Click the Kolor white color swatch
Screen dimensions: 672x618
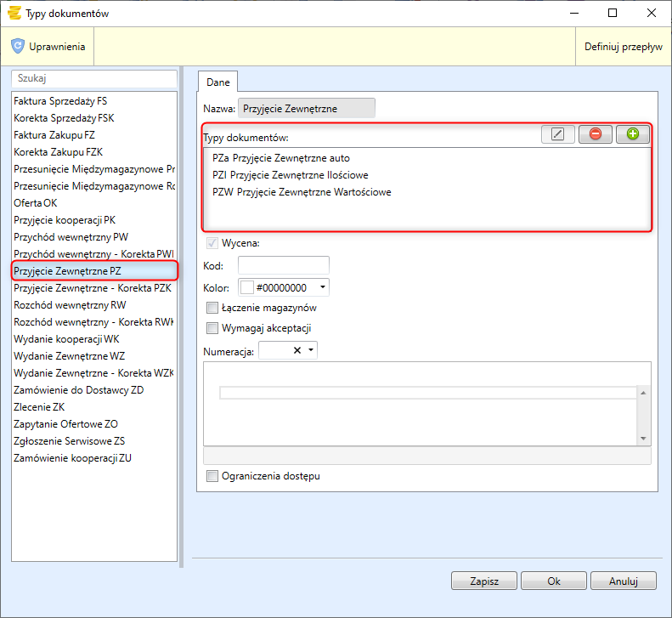coord(247,288)
